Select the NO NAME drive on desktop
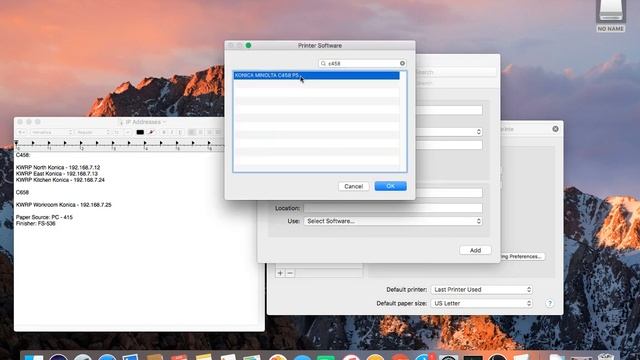 click(611, 16)
